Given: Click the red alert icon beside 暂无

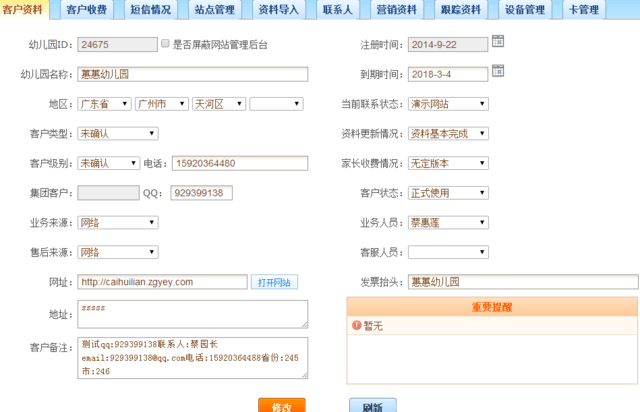Looking at the screenshot, I should [x=356, y=325].
